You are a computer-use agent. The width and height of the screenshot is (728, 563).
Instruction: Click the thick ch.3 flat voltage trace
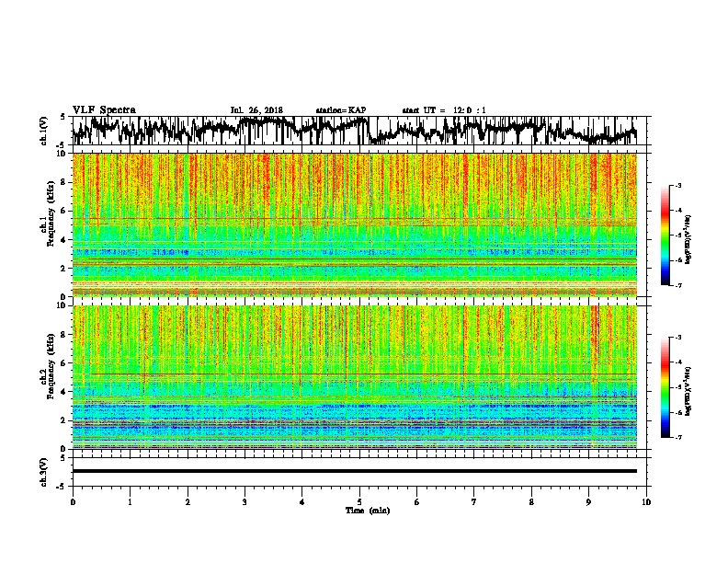354,471
